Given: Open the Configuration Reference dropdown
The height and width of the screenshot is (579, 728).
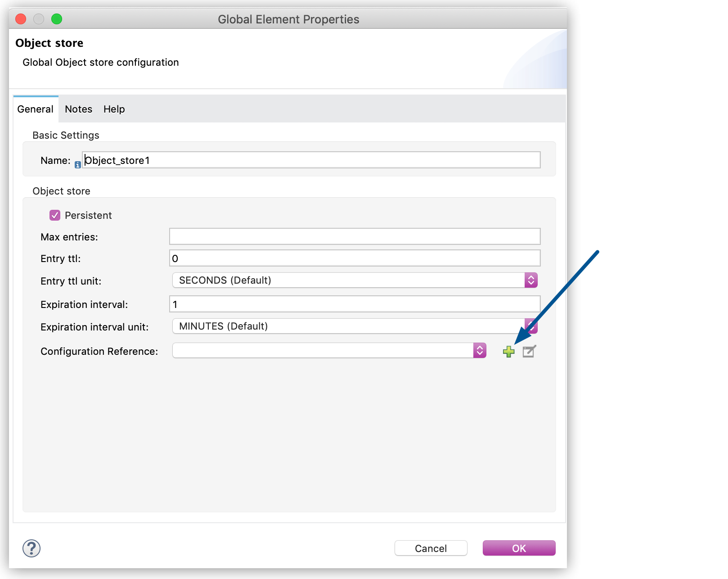Looking at the screenshot, I should (x=480, y=350).
